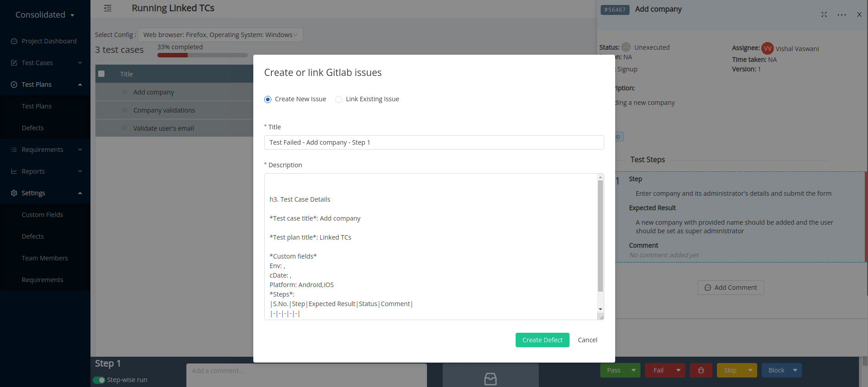Collapse the Settings sidebar chevron
Image resolution: width=868 pixels, height=387 pixels.
80,193
